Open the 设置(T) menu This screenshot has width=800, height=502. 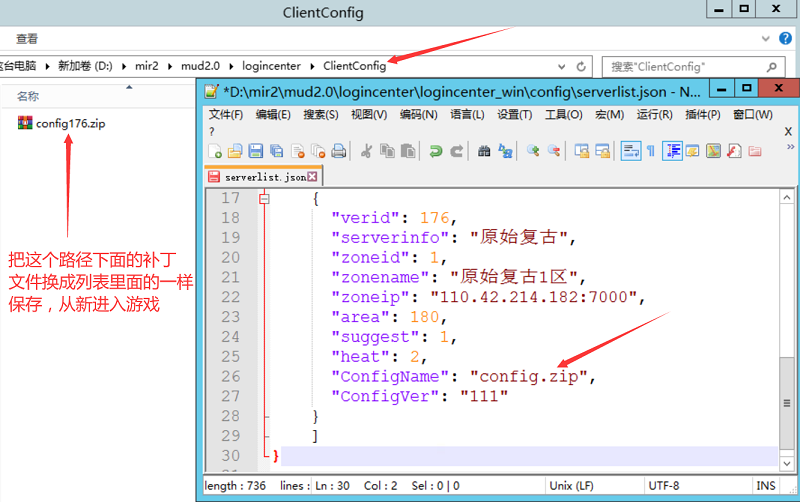[514, 115]
